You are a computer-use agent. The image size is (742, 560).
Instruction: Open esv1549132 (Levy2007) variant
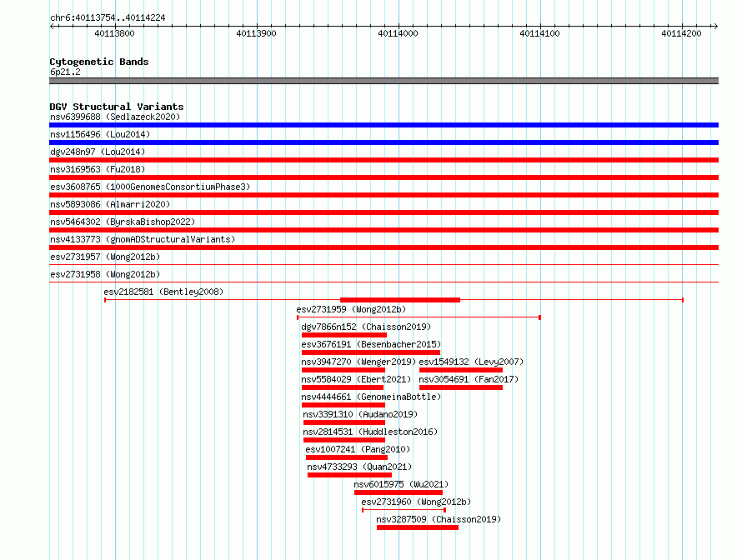click(x=471, y=362)
